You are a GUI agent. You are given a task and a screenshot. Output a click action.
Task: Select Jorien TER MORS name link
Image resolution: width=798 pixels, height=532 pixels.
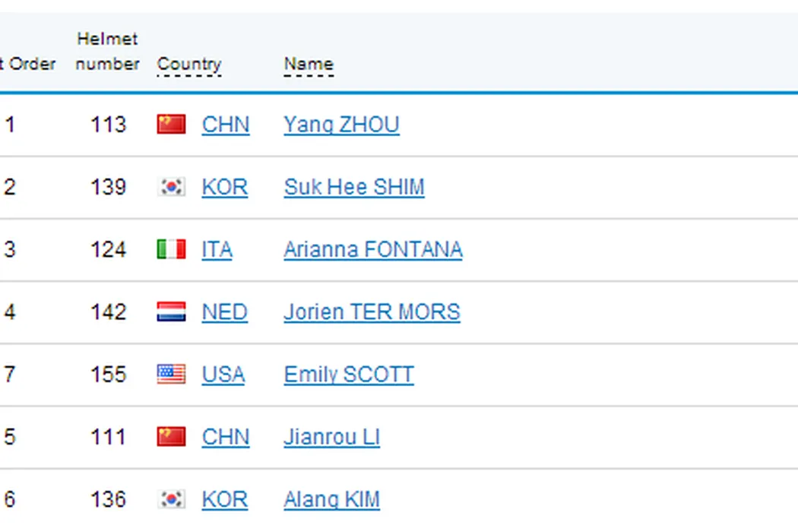coord(372,312)
